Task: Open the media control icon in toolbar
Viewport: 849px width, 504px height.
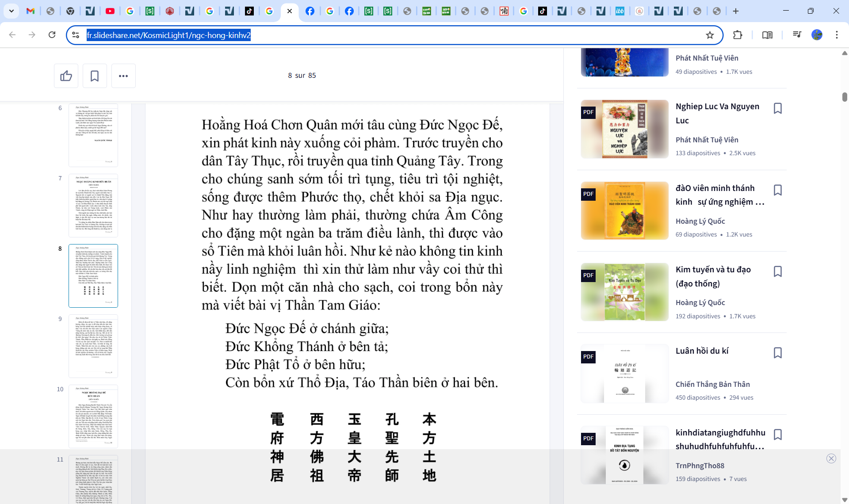Action: click(x=797, y=35)
